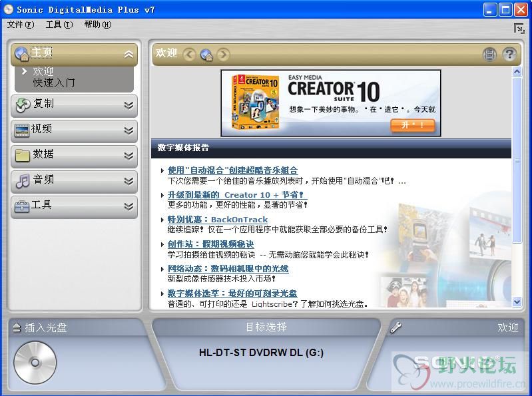Click the HL-DT-ST DVDRW DL (G:) drive

point(261,353)
